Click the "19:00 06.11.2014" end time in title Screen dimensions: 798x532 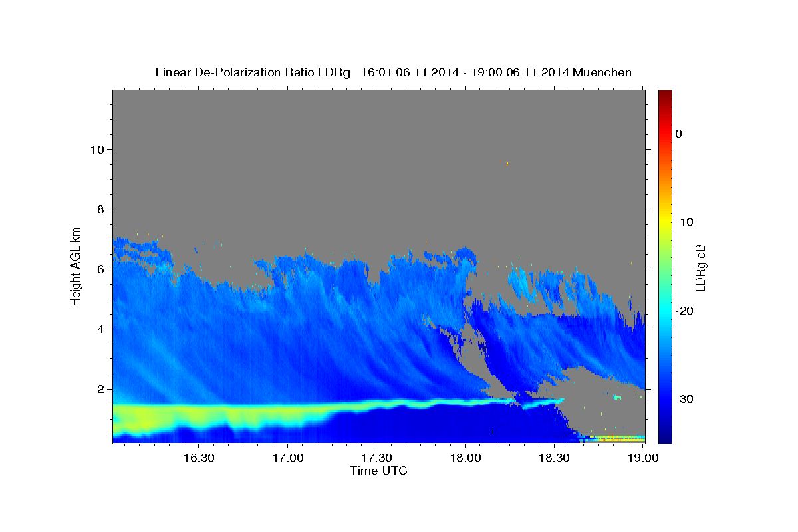(x=520, y=72)
